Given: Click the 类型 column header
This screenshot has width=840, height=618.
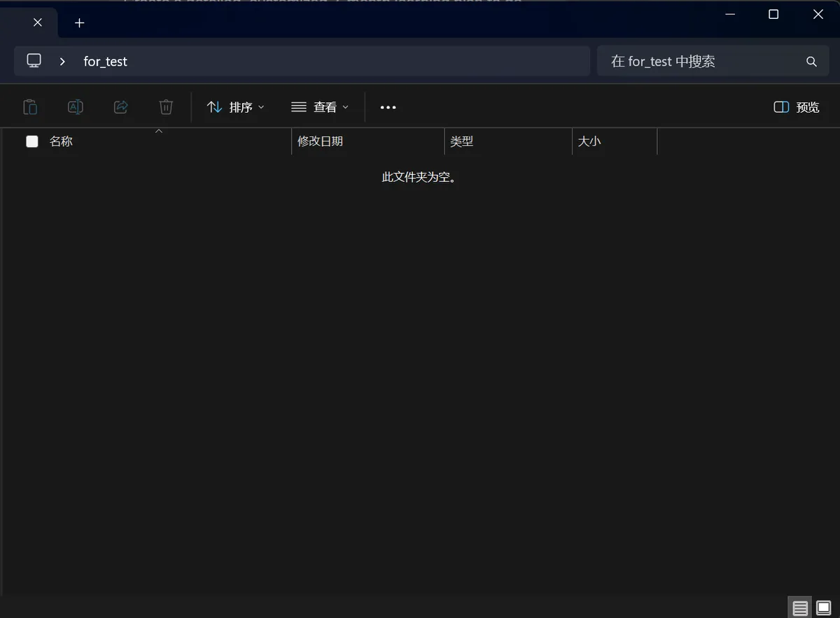Looking at the screenshot, I should tap(462, 141).
